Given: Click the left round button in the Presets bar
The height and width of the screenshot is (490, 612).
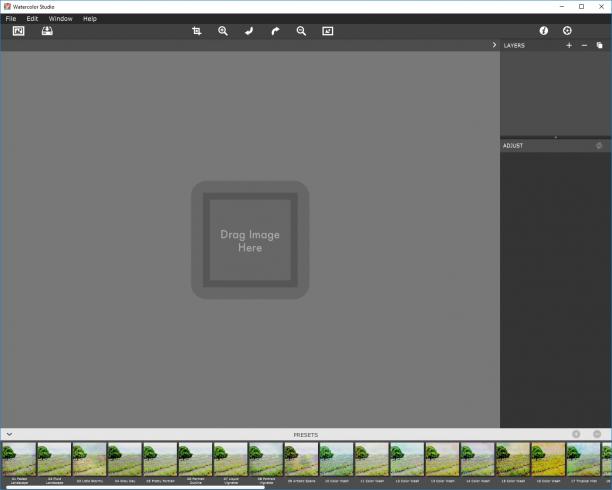Looking at the screenshot, I should coord(576,434).
